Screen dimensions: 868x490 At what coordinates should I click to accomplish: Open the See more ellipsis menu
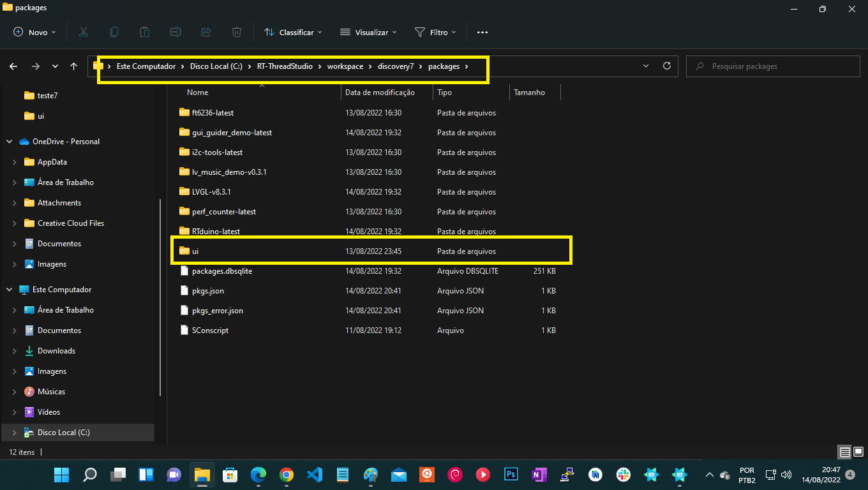click(x=482, y=32)
